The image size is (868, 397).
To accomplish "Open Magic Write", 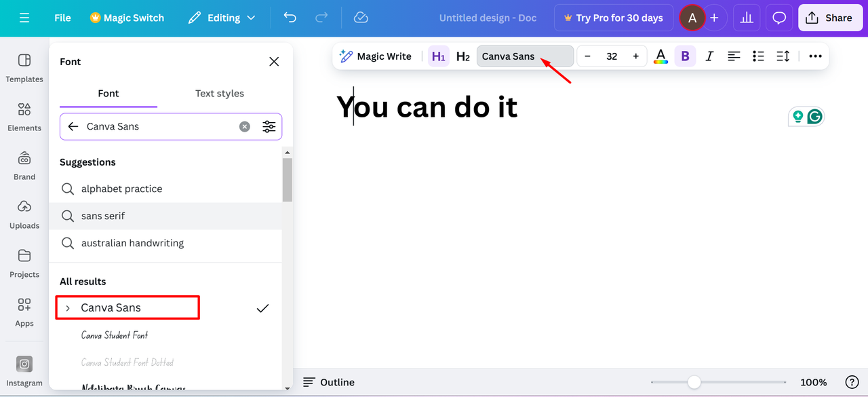I will 376,56.
